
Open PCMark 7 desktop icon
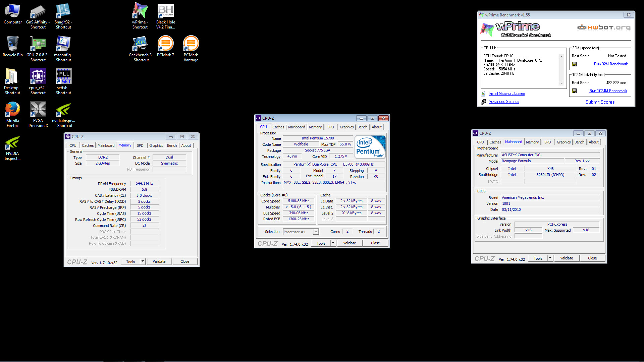click(x=165, y=47)
